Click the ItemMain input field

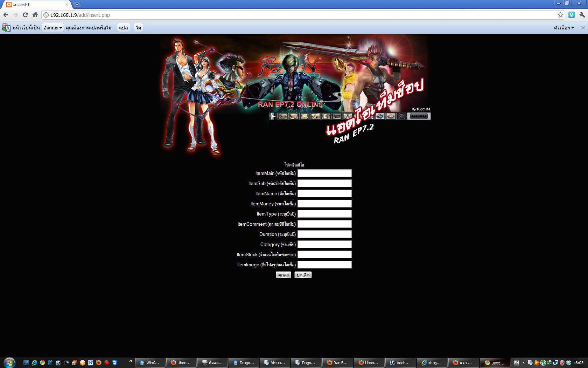[324, 173]
